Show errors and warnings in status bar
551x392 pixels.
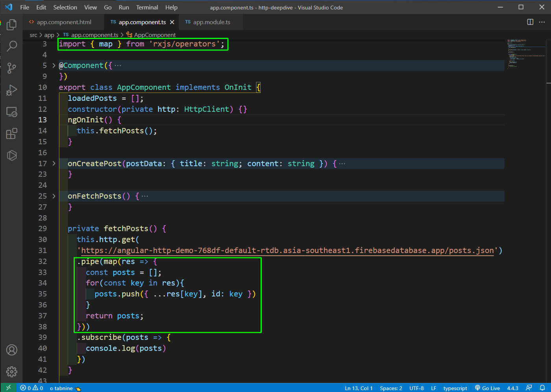click(31, 388)
